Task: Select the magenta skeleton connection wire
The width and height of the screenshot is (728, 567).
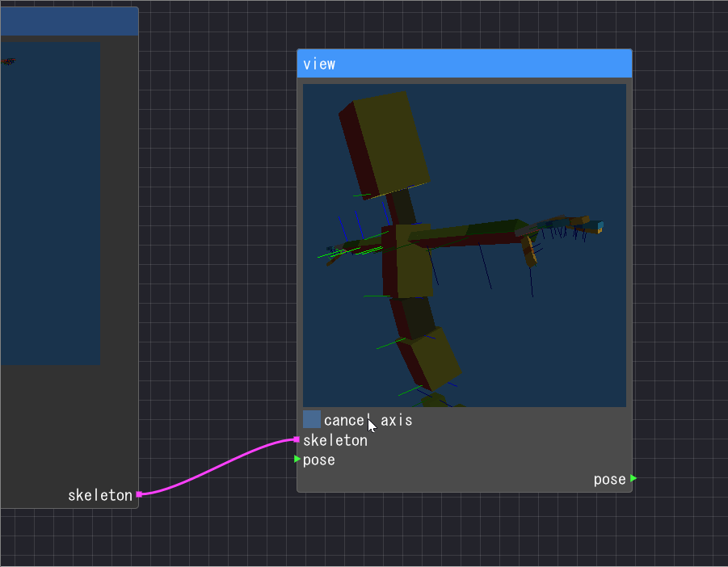Action: tap(217, 466)
